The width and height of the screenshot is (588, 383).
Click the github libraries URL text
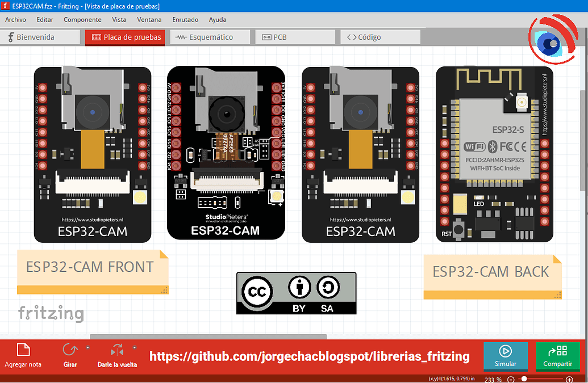tap(310, 356)
